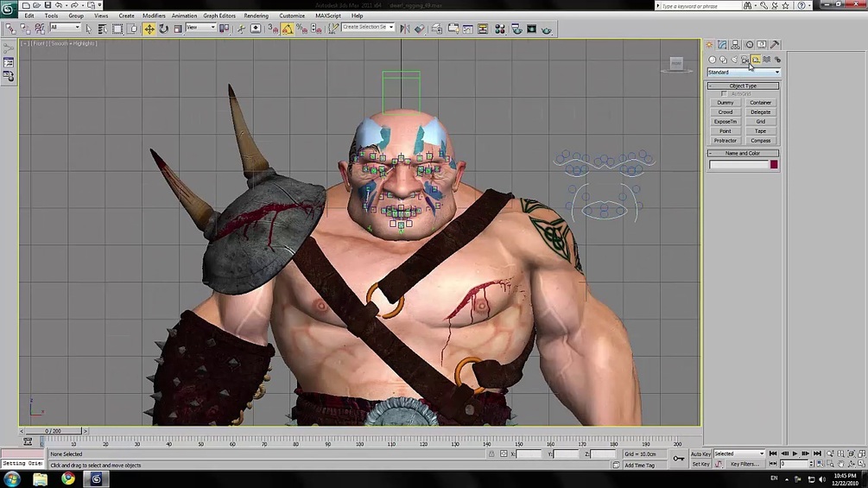Click the ExposeTm helper button
This screenshot has width=868, height=488.
725,122
